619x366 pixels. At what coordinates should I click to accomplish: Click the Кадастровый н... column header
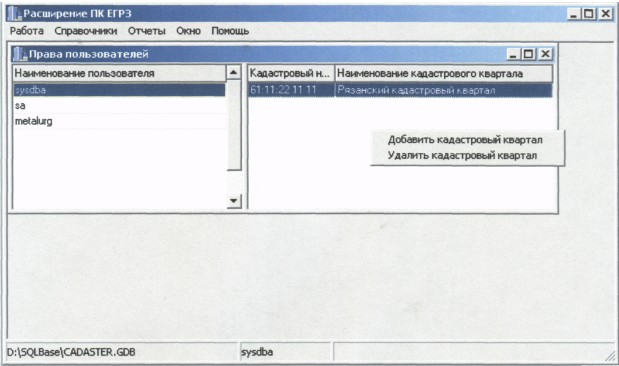[x=291, y=73]
